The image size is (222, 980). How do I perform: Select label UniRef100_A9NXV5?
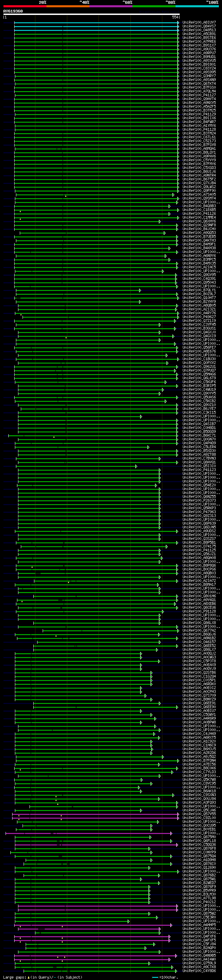(x=199, y=103)
